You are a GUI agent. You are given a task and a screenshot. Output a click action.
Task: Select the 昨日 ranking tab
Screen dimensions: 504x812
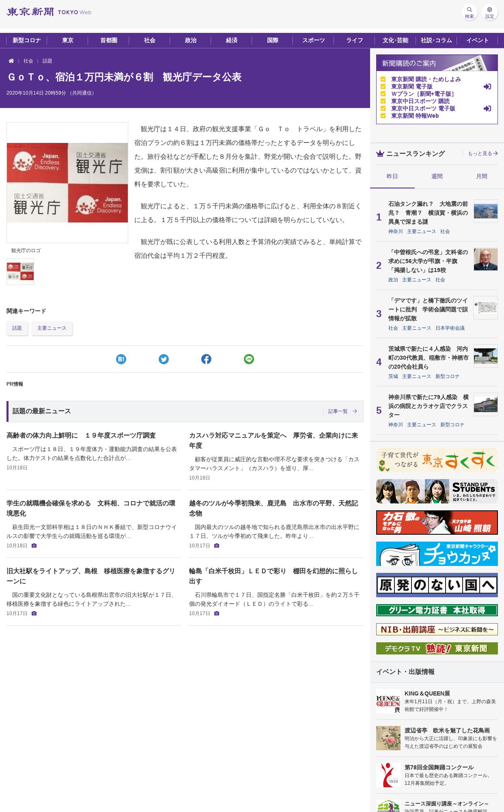click(x=392, y=177)
